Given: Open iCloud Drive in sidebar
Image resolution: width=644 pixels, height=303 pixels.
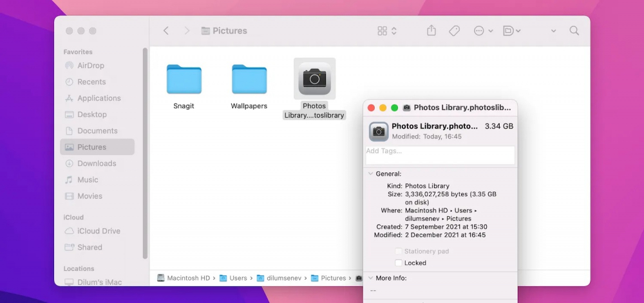Looking at the screenshot, I should 99,231.
